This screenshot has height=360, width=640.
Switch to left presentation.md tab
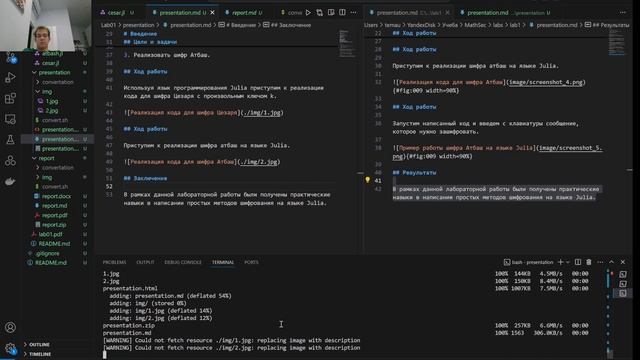tap(180, 13)
